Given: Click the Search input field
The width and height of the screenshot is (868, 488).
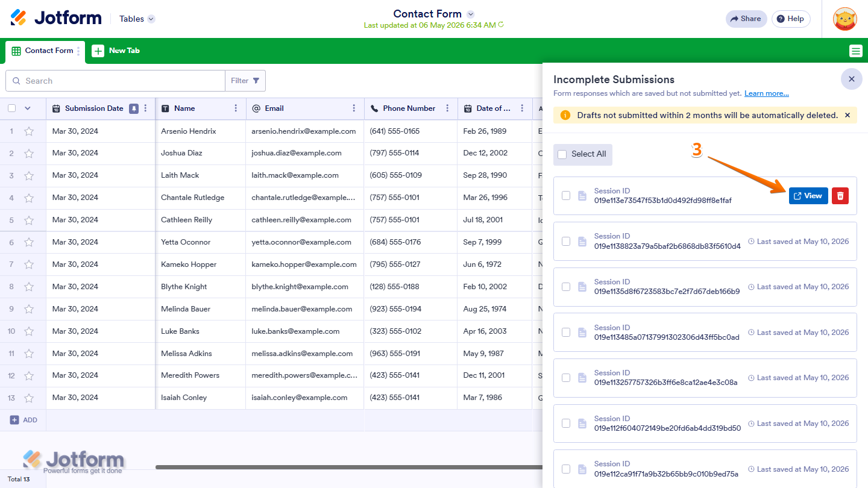Looking at the screenshot, I should click(x=115, y=81).
